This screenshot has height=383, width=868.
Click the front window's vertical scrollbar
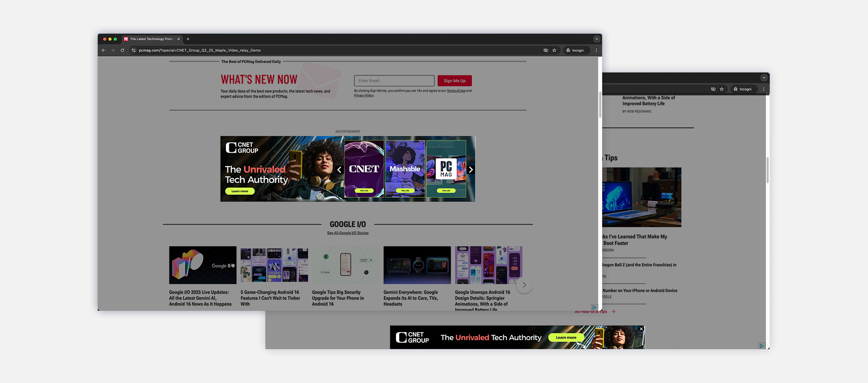tap(600, 105)
